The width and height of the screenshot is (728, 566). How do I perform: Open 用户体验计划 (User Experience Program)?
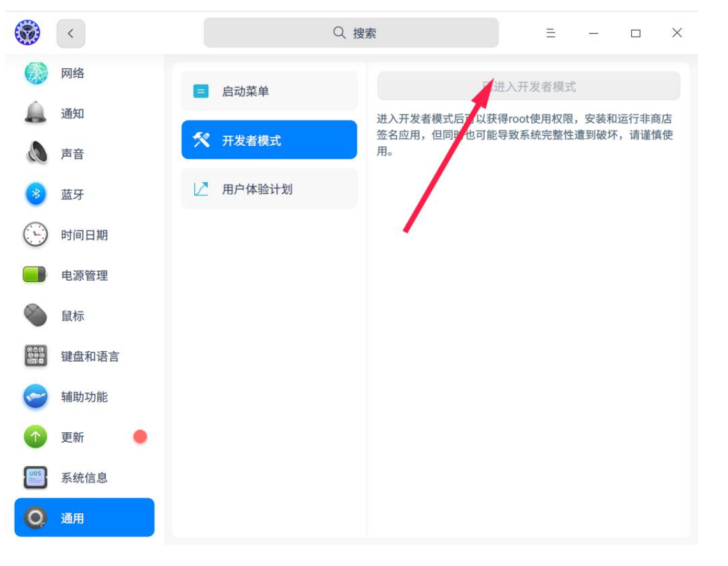tap(268, 188)
